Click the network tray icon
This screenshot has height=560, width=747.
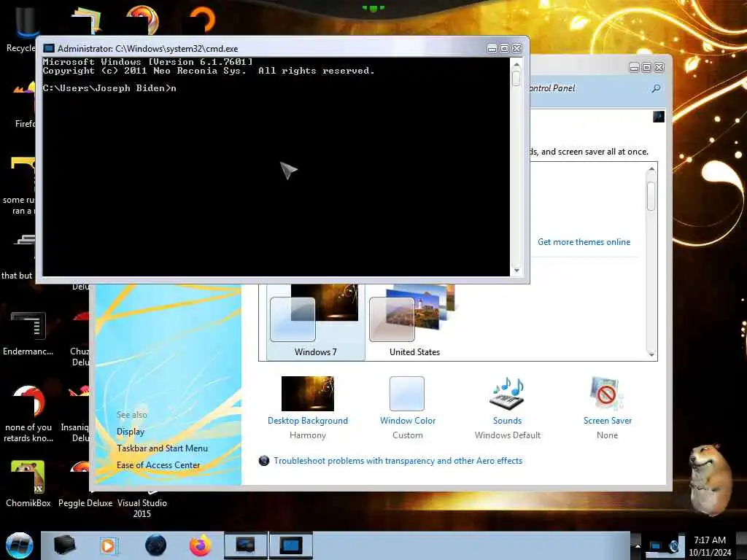coord(656,545)
